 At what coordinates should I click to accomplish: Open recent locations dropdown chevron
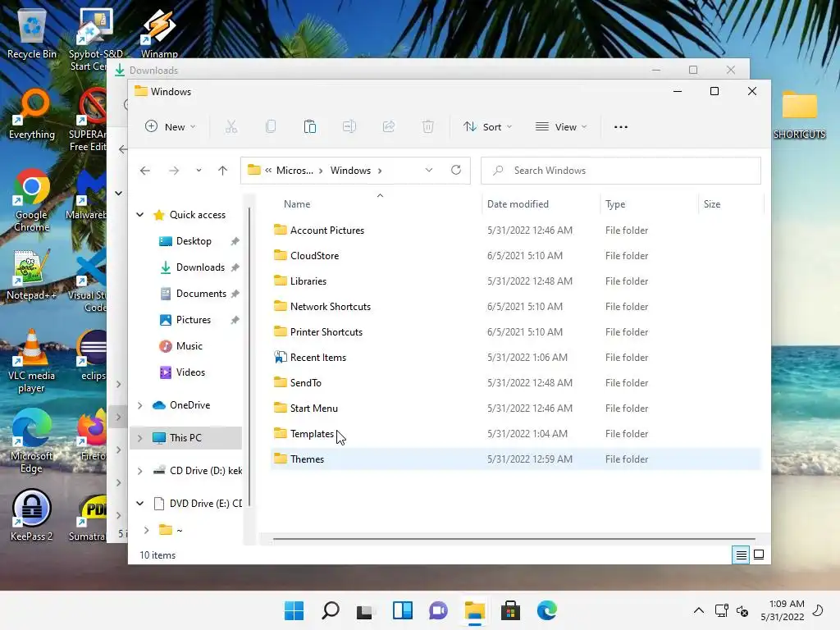(x=199, y=171)
